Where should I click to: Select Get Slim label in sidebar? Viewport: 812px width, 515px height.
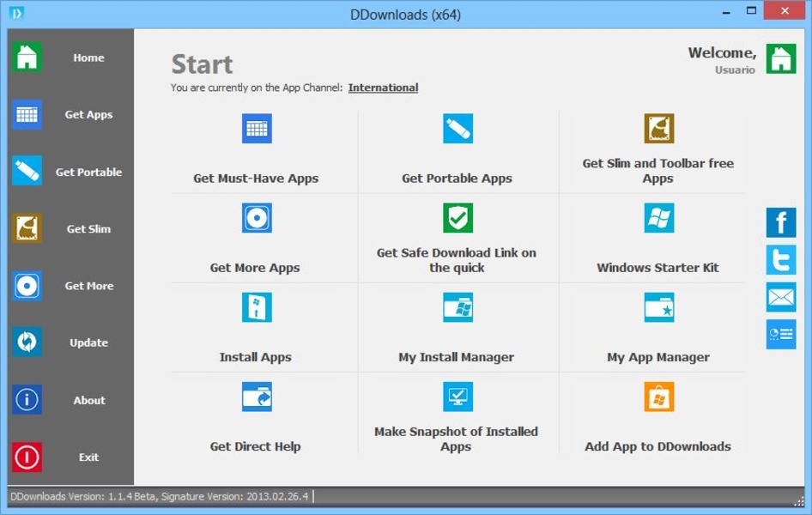88,229
